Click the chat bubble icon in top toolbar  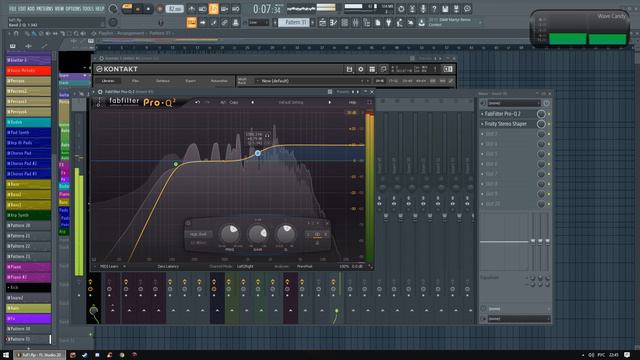point(467,9)
